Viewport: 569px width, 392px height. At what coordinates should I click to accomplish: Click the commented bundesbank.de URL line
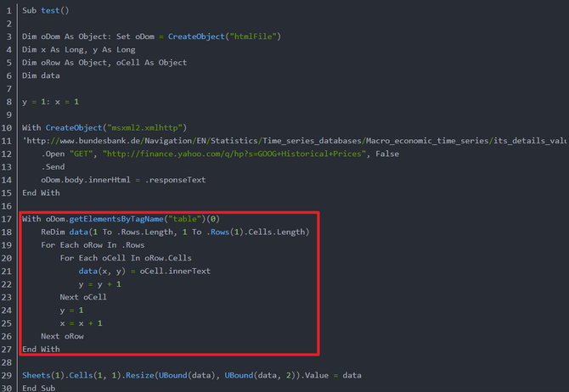(x=295, y=141)
